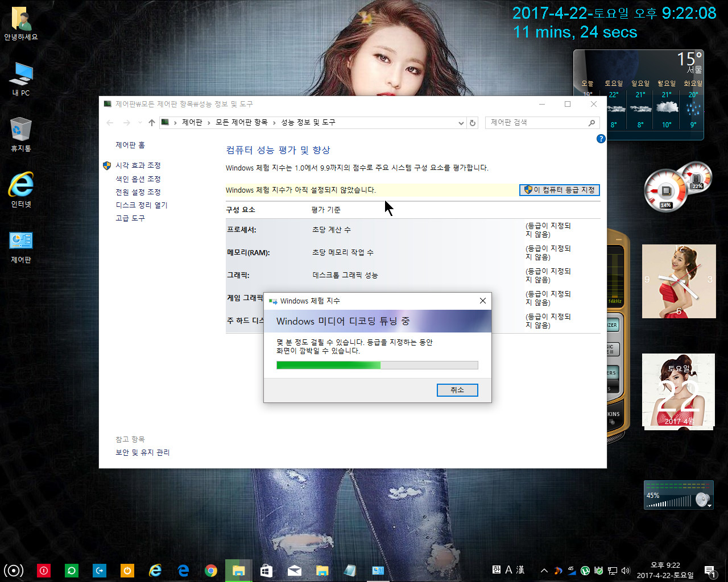
Task: Select 제어판 breadcrumb in address bar
Action: tap(192, 123)
